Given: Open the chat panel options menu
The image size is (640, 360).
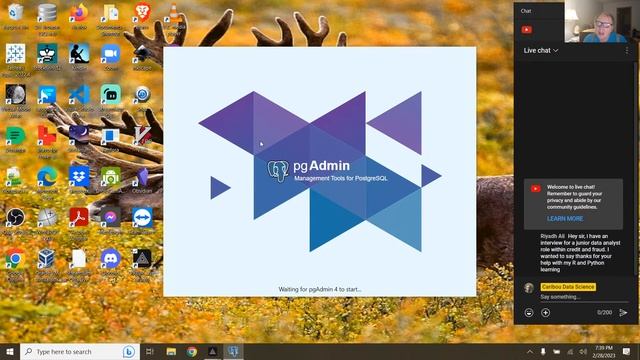Looking at the screenshot, I should [627, 51].
